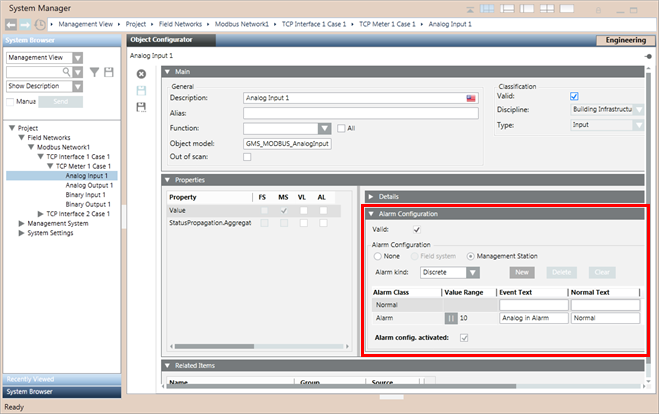
Task: Click the Save icon in Object Configurator
Action: [141, 90]
